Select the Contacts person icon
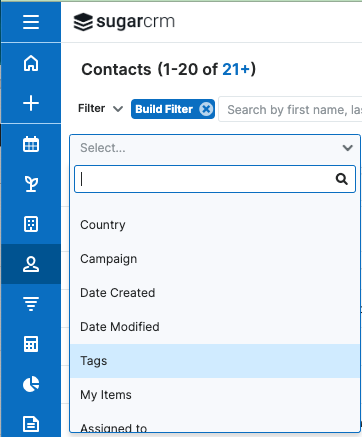 [31, 264]
